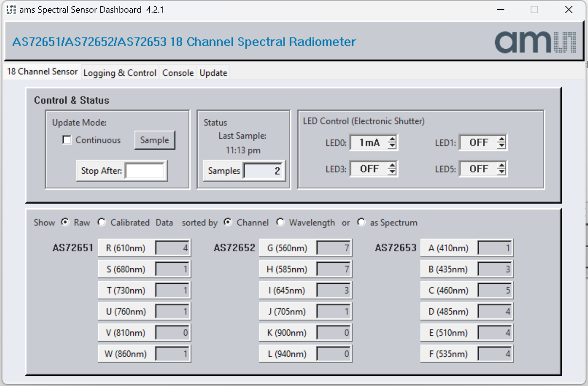Click the W (860nm) channel button

[126, 354]
